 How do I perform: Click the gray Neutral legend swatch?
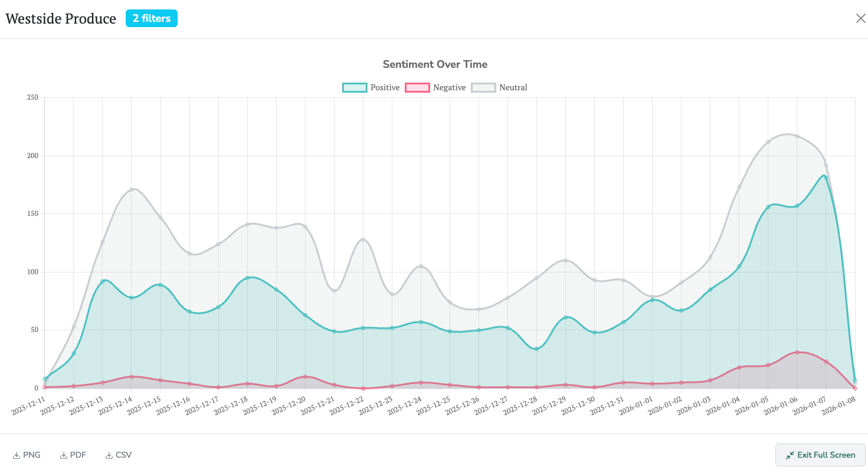483,87
